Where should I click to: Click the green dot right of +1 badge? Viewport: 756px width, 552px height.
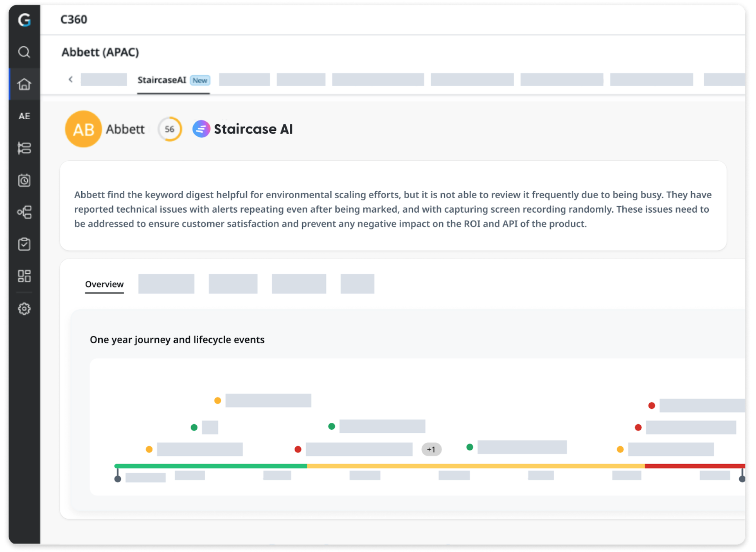[470, 447]
